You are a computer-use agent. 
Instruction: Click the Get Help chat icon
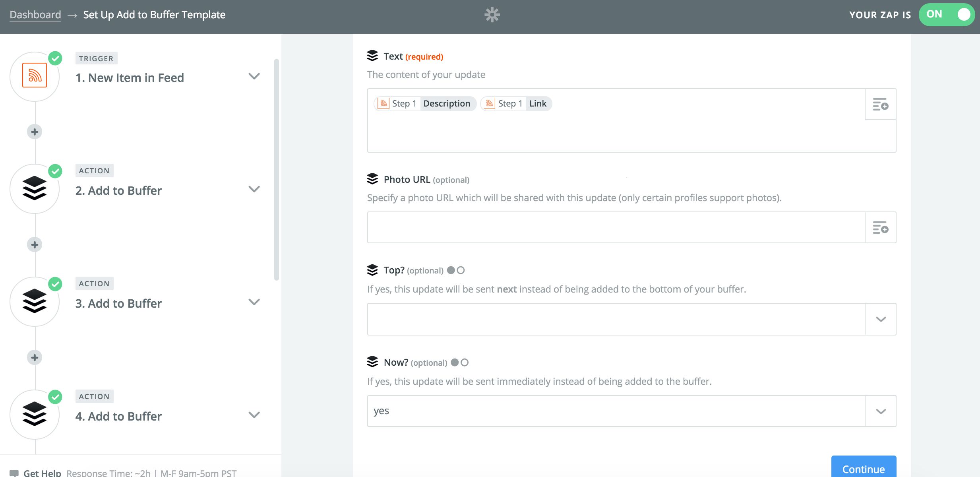point(14,473)
